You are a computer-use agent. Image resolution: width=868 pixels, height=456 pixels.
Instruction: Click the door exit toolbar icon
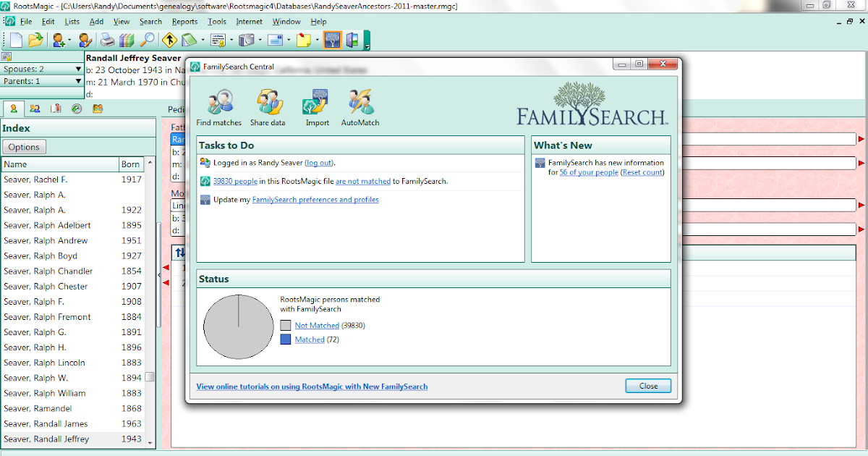click(x=352, y=40)
